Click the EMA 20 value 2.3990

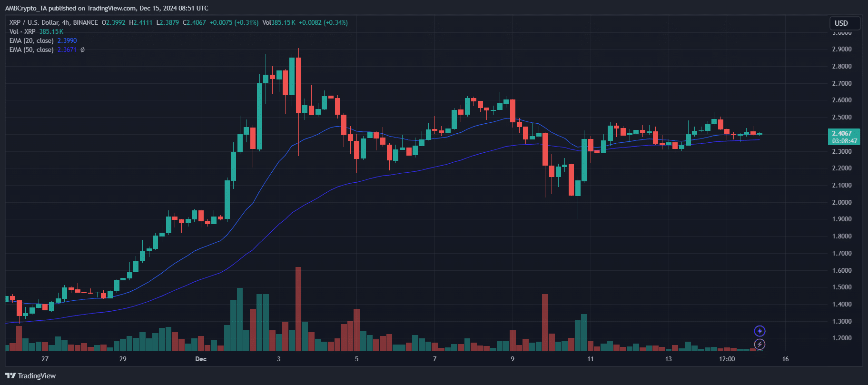(67, 40)
